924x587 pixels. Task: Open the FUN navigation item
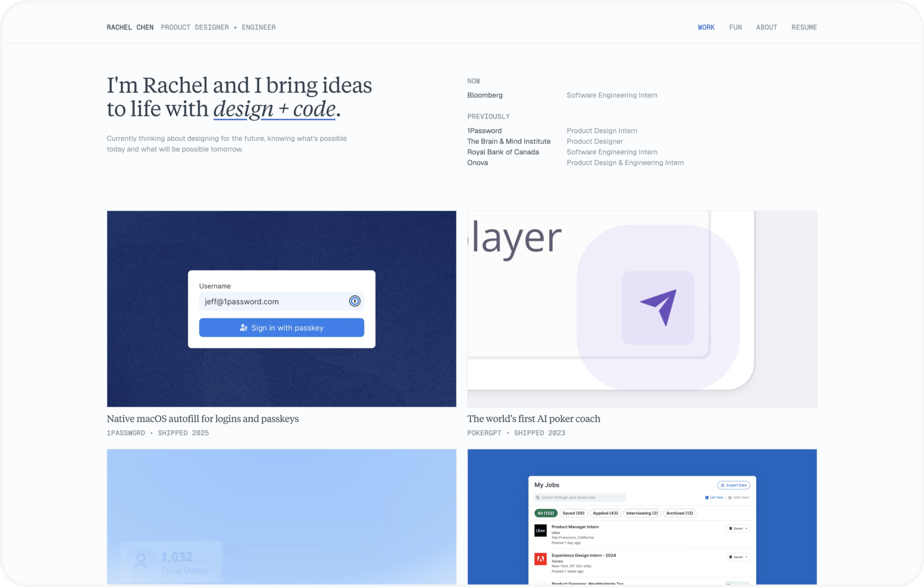click(735, 27)
